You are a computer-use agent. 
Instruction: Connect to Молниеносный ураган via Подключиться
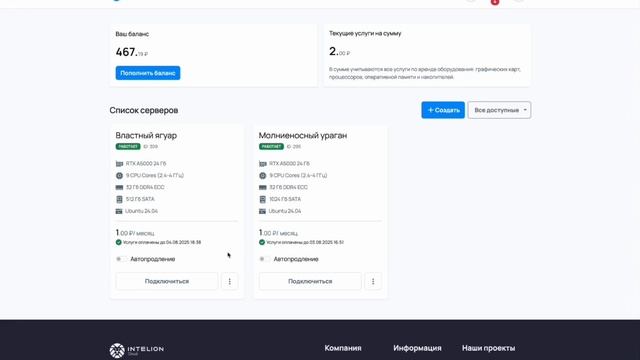pos(310,281)
